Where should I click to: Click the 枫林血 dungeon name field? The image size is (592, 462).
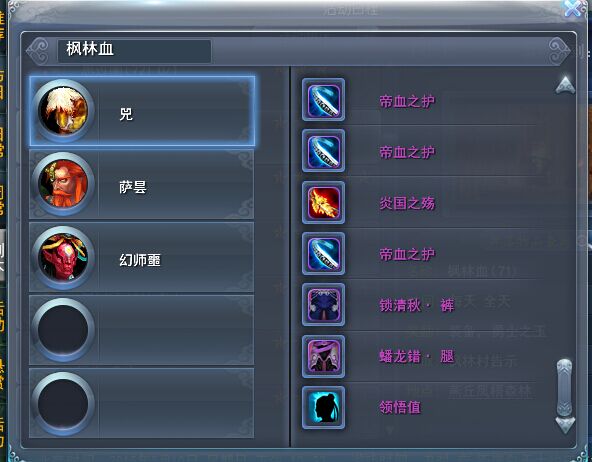coord(134,51)
